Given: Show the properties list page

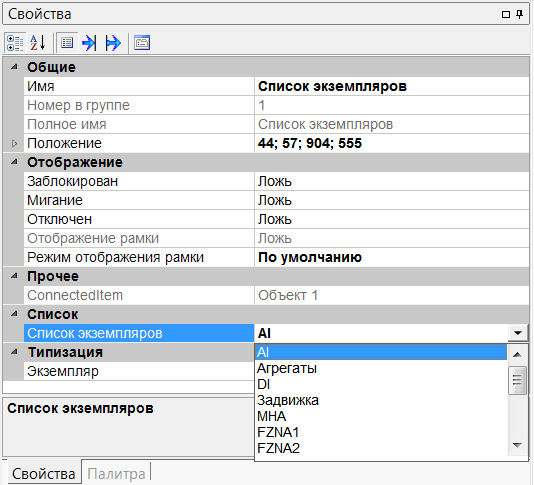Looking at the screenshot, I should [x=67, y=43].
